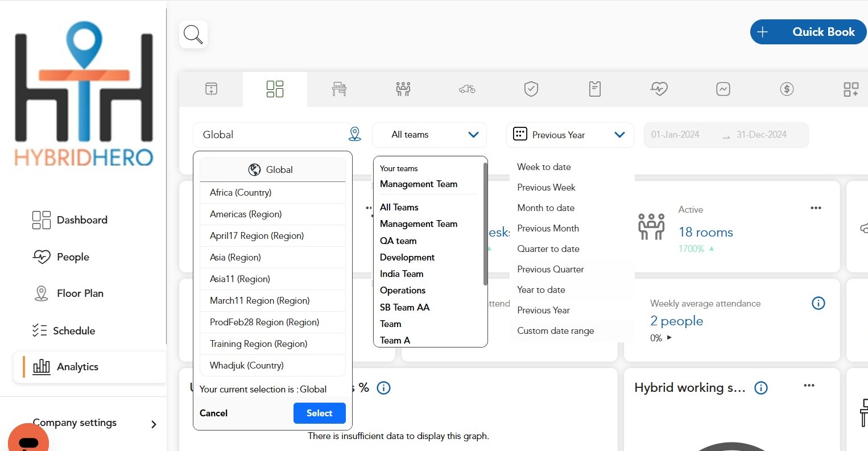Click the add widgets grid-plus icon

[x=851, y=89]
